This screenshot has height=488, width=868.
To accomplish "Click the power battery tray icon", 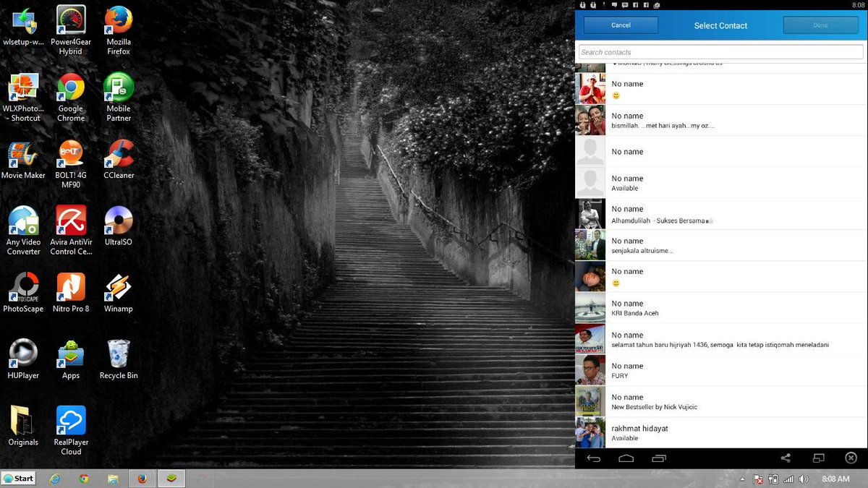I will (773, 479).
